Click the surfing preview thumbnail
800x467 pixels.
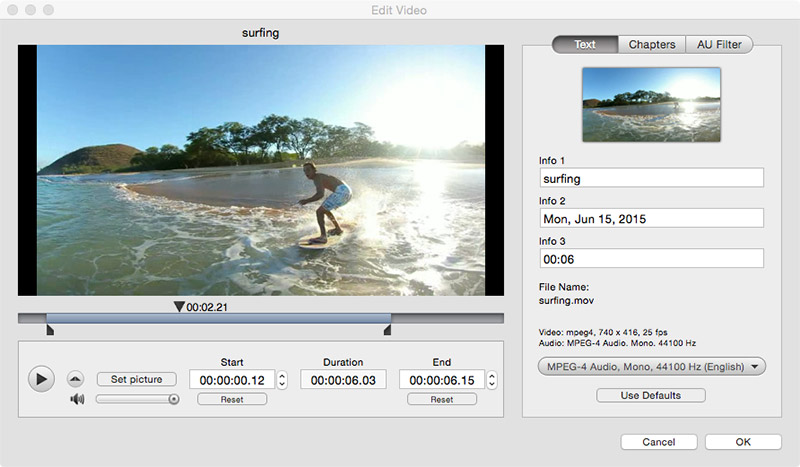(651, 104)
